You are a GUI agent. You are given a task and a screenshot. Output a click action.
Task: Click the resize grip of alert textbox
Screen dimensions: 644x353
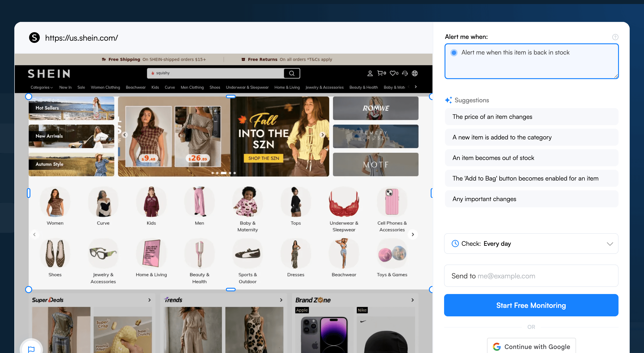tap(616, 76)
